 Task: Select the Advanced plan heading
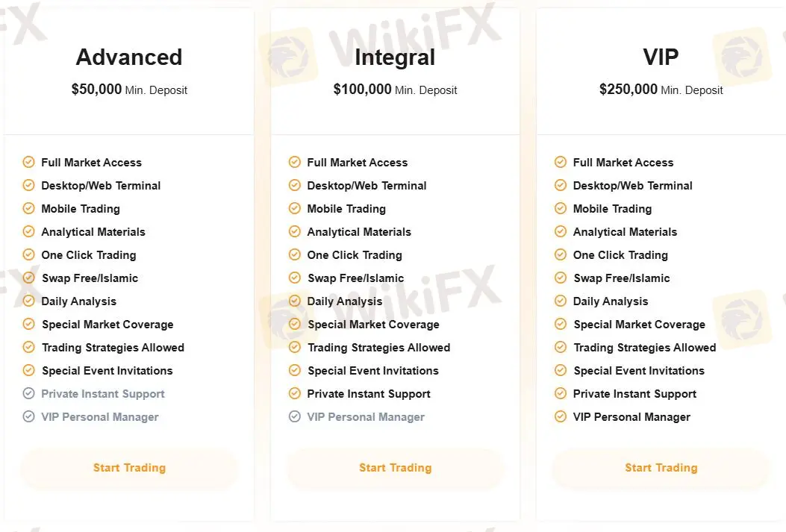click(129, 57)
